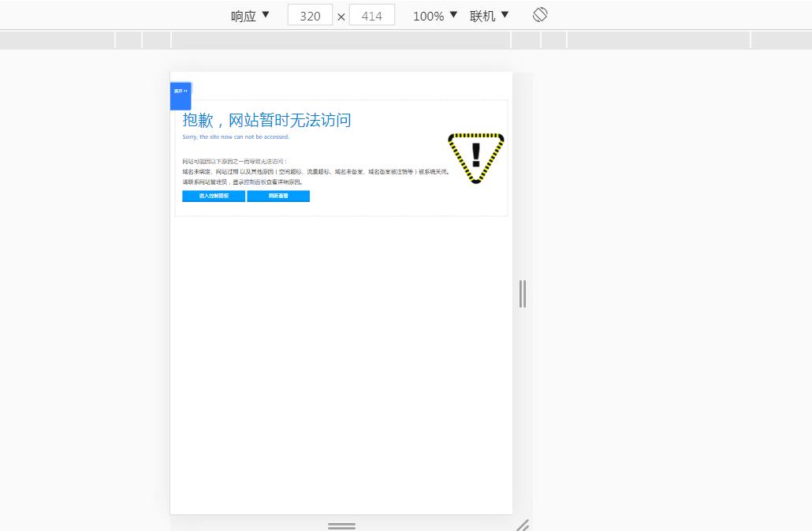
Task: Open the 响应 device mode dropdown
Action: point(250,16)
